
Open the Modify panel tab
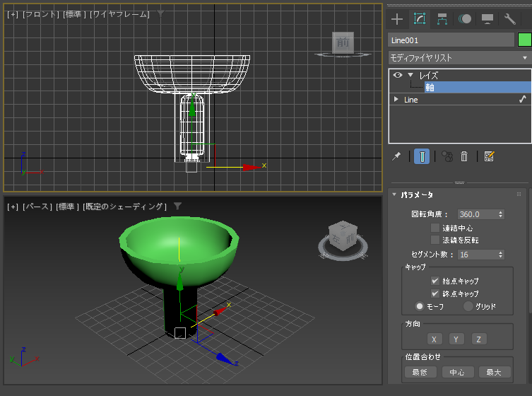pyautogui.click(x=420, y=19)
